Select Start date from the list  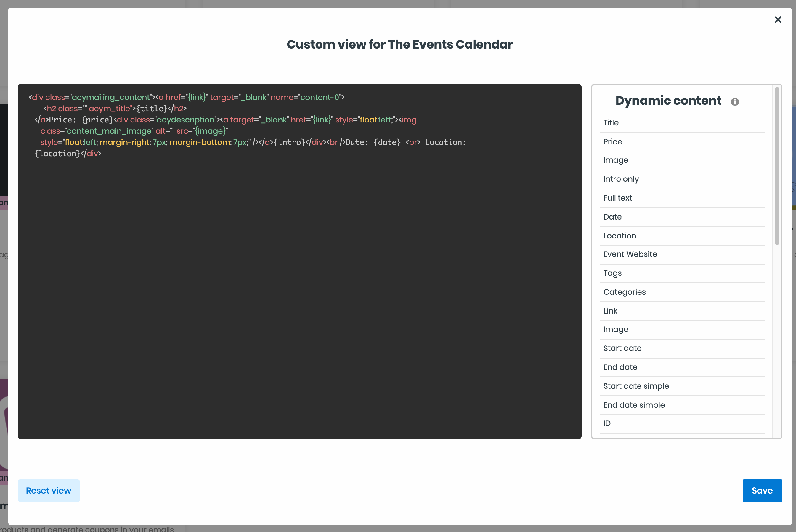click(682, 349)
